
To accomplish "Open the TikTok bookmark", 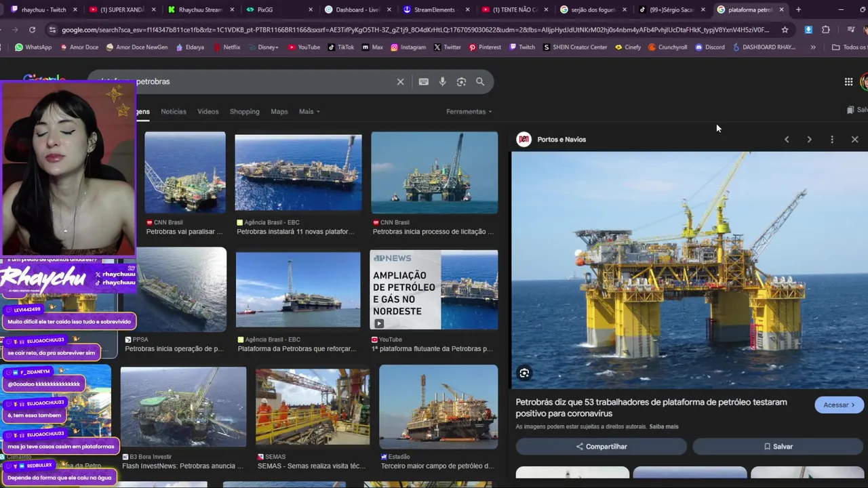I will coord(340,47).
